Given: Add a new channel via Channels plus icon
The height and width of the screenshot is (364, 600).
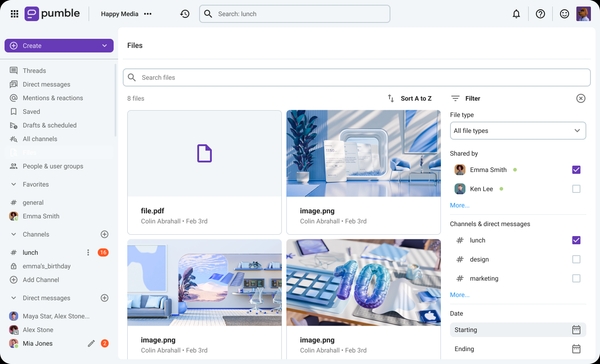Looking at the screenshot, I should (x=104, y=234).
